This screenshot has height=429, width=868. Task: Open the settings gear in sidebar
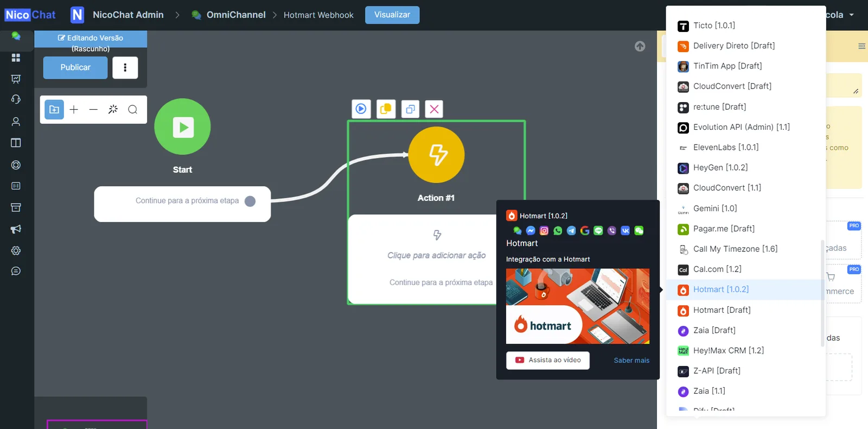[x=16, y=250]
